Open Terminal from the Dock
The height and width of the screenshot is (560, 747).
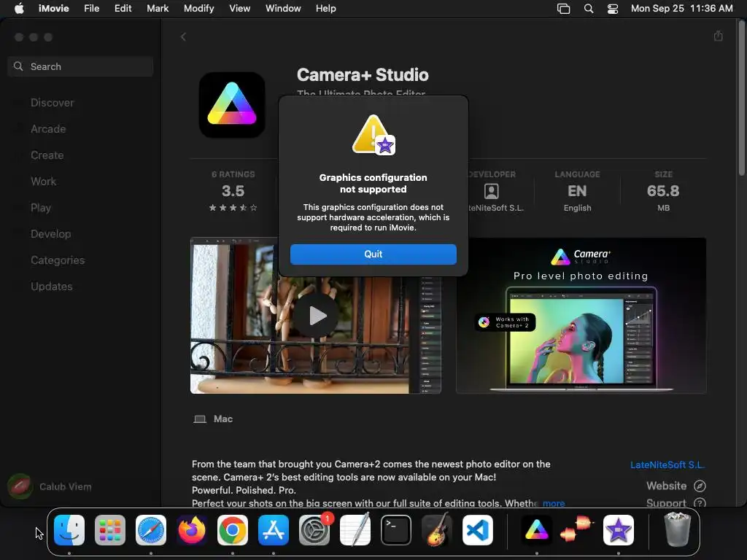(396, 530)
